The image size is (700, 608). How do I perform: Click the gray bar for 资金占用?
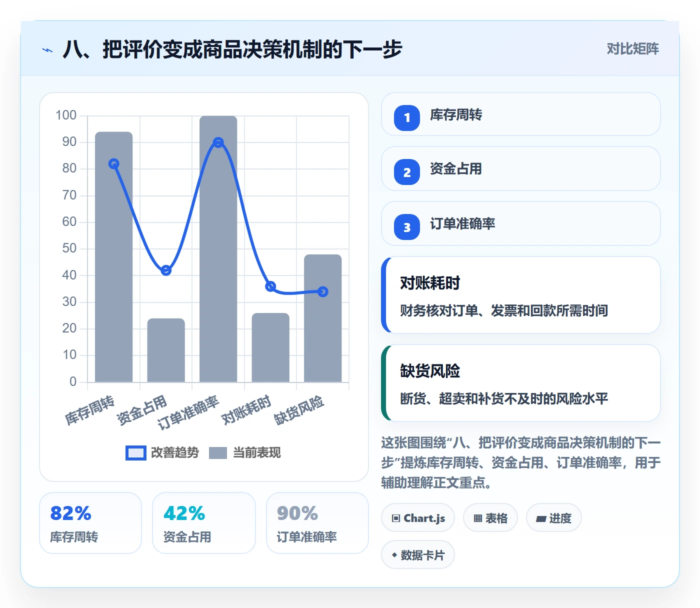tap(166, 350)
